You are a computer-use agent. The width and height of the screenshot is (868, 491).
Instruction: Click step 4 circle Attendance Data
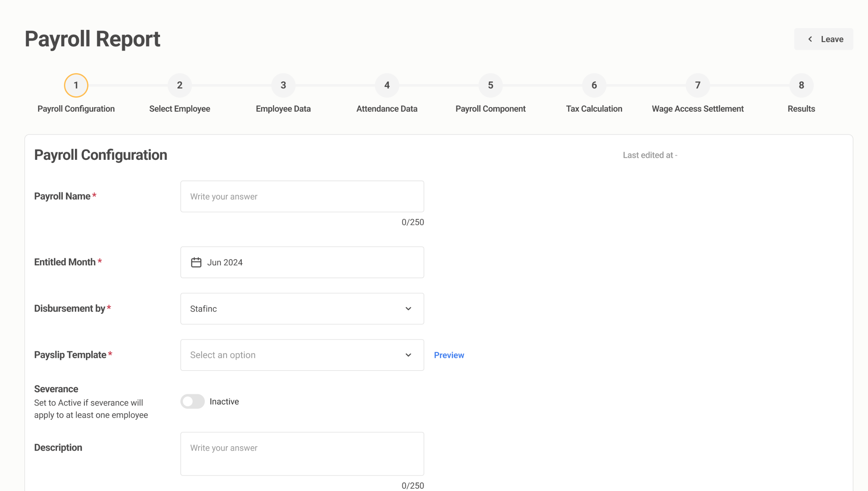click(x=387, y=85)
